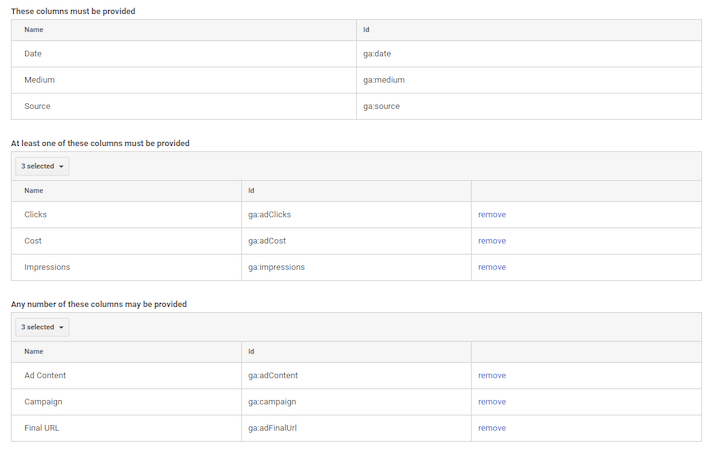Remove the Impressions column
Screen dimensions: 720x450
coord(491,267)
